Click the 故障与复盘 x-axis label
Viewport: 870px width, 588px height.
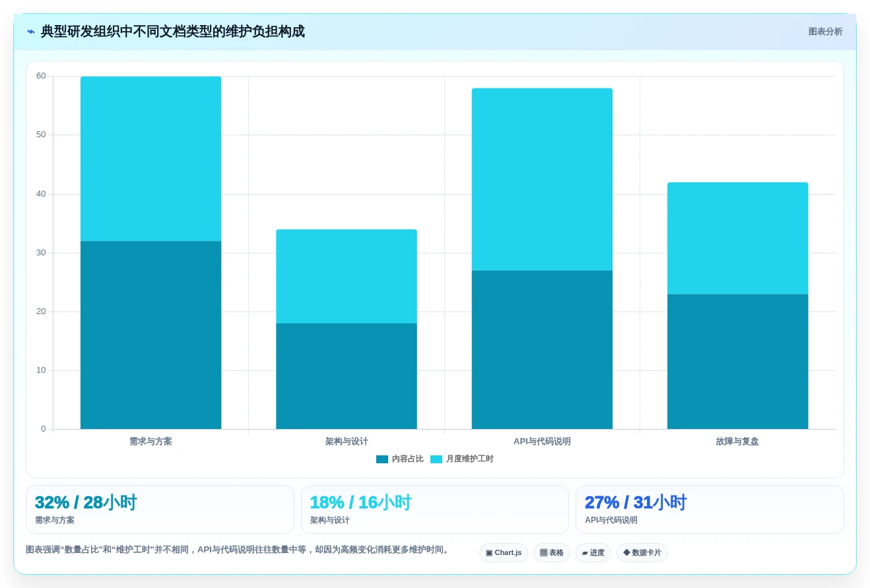pyautogui.click(x=737, y=441)
